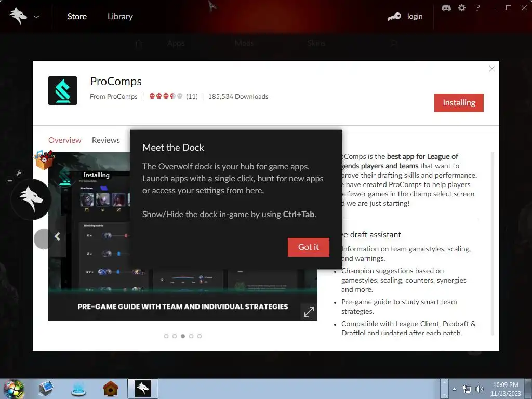Expand screenshot to fullscreen with arrows icon
Image resolution: width=532 pixels, height=399 pixels.
pyautogui.click(x=309, y=312)
